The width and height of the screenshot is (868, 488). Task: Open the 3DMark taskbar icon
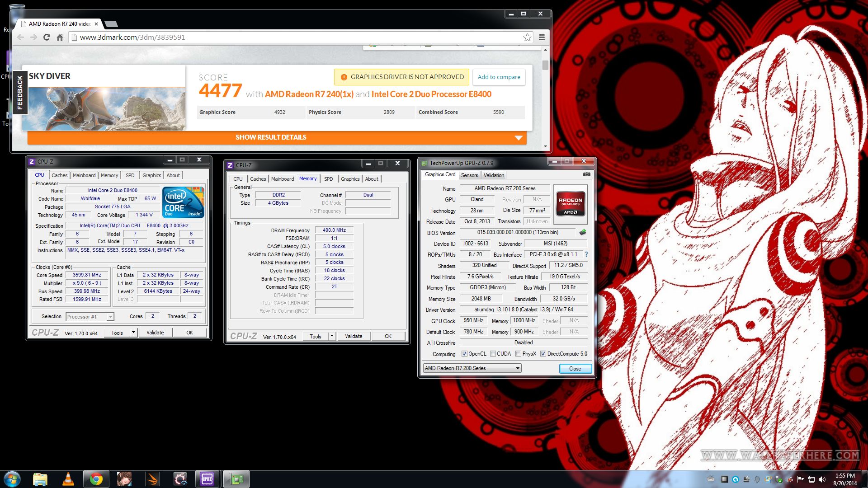[x=152, y=479]
